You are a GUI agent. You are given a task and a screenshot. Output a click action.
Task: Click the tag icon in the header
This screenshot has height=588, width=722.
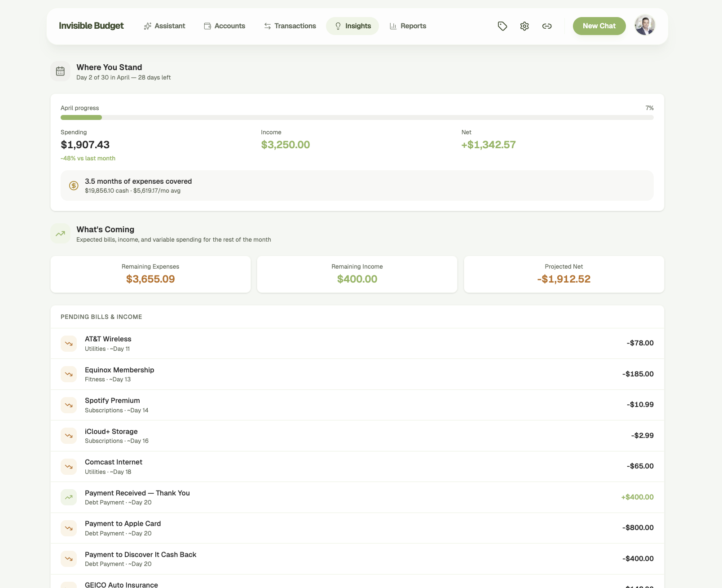pyautogui.click(x=502, y=26)
